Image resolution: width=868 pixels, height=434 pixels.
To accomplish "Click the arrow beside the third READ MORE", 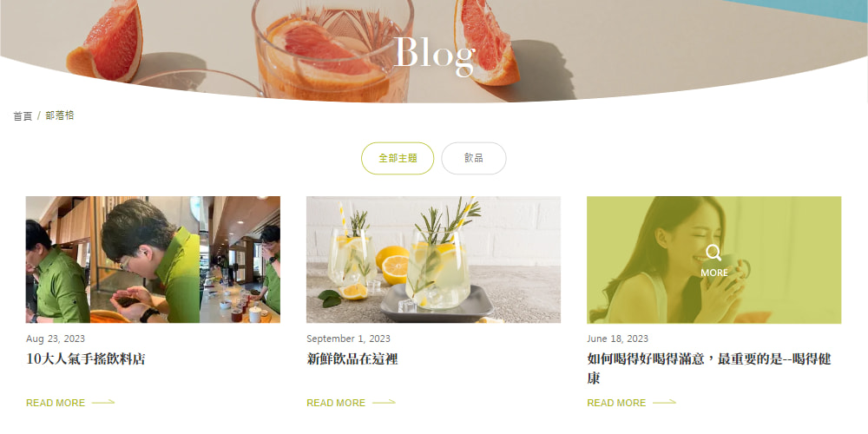I will [x=665, y=403].
